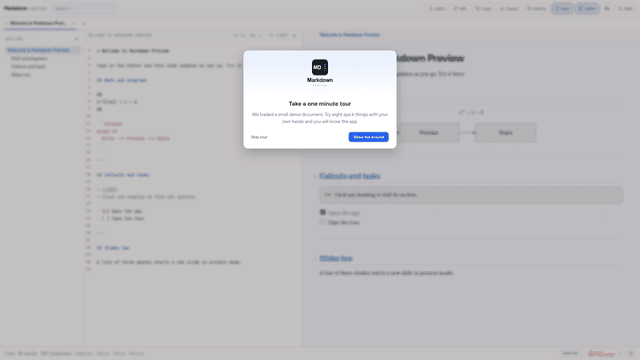640x360 pixels.
Task: Select "Callouts and tasks" outline entry
Action: (x=28, y=67)
